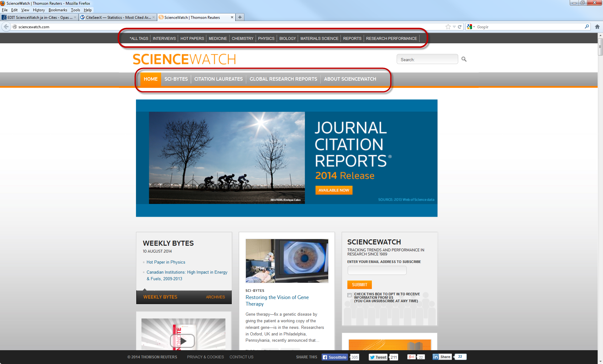Click the Google +1 button
603x364 pixels.
coord(411,357)
